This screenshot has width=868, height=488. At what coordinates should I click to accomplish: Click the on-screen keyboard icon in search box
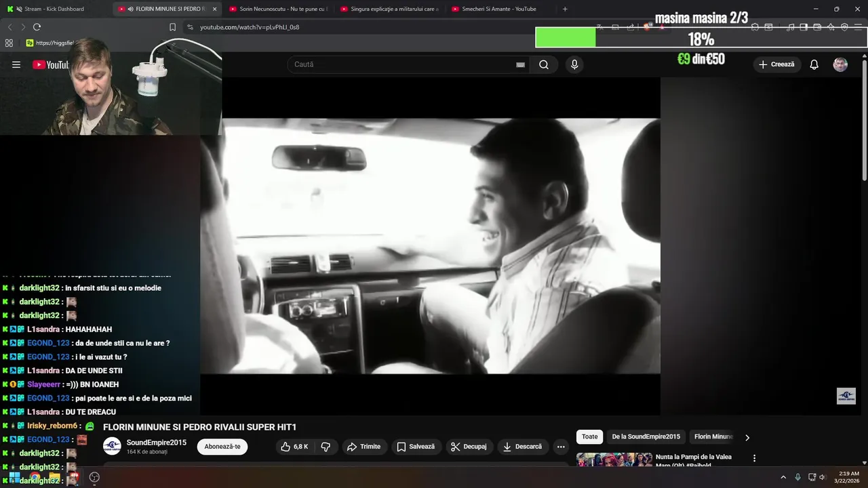pyautogui.click(x=520, y=64)
